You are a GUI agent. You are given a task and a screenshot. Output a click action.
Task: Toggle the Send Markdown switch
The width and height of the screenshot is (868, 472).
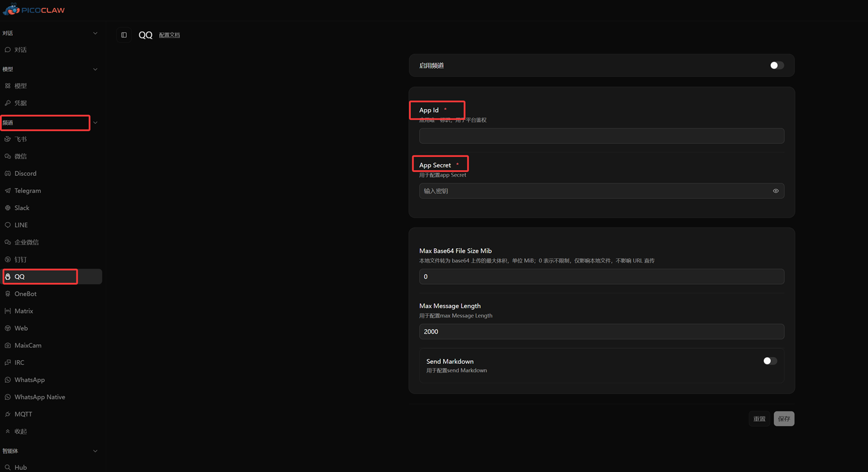click(770, 361)
